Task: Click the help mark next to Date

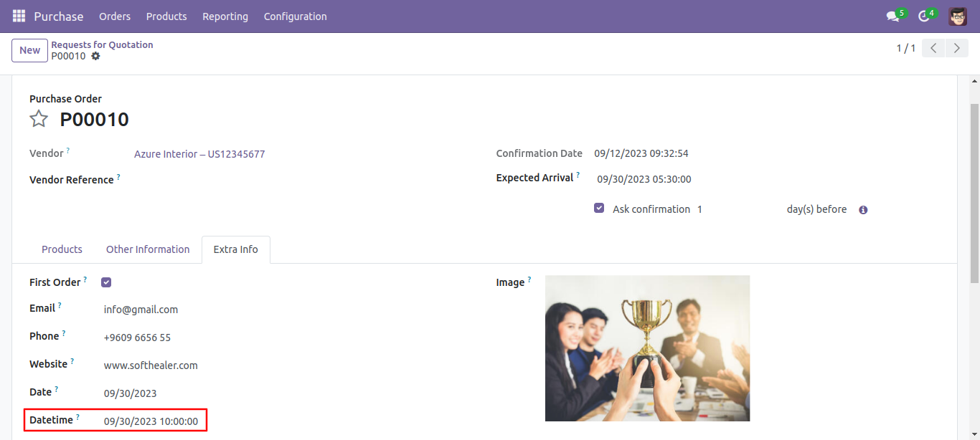Action: (x=57, y=389)
